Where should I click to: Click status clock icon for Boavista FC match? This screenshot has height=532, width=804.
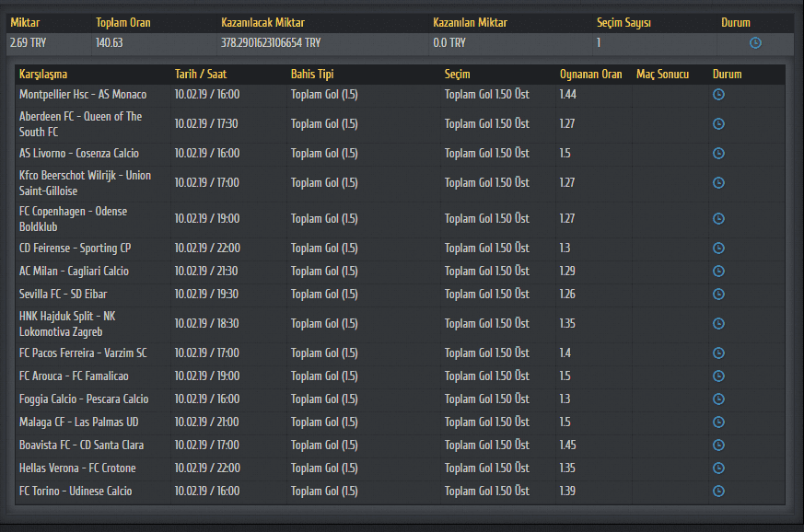pos(719,445)
